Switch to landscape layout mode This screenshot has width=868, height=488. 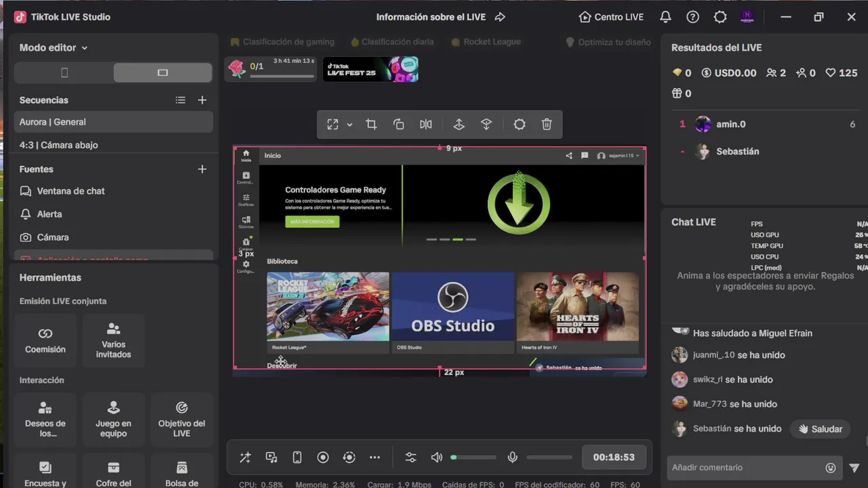[163, 73]
